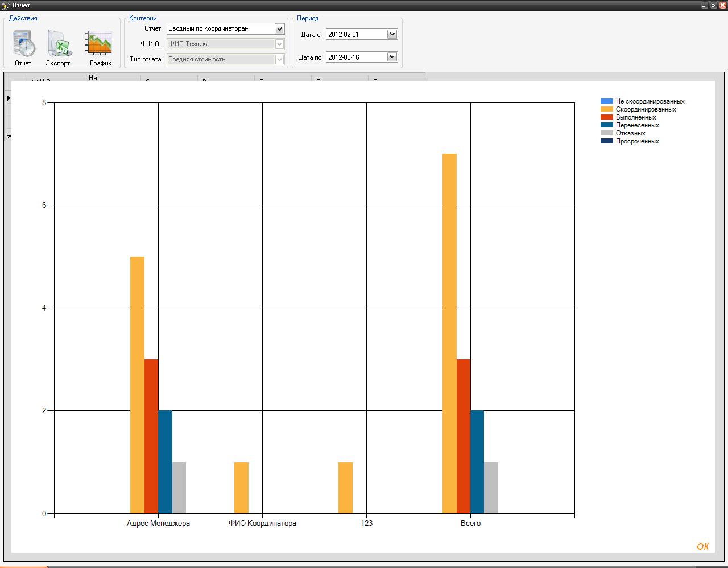
Task: Expand the end date picker showing 2012-03-16
Action: point(392,57)
